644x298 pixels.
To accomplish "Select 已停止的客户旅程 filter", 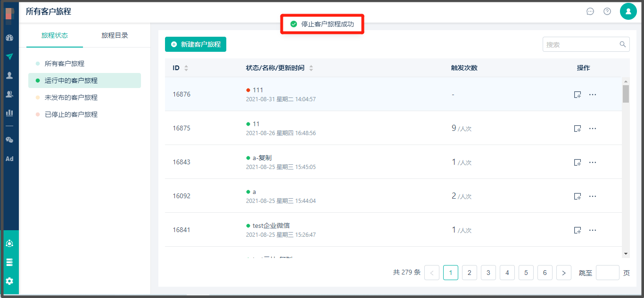I will [x=71, y=114].
